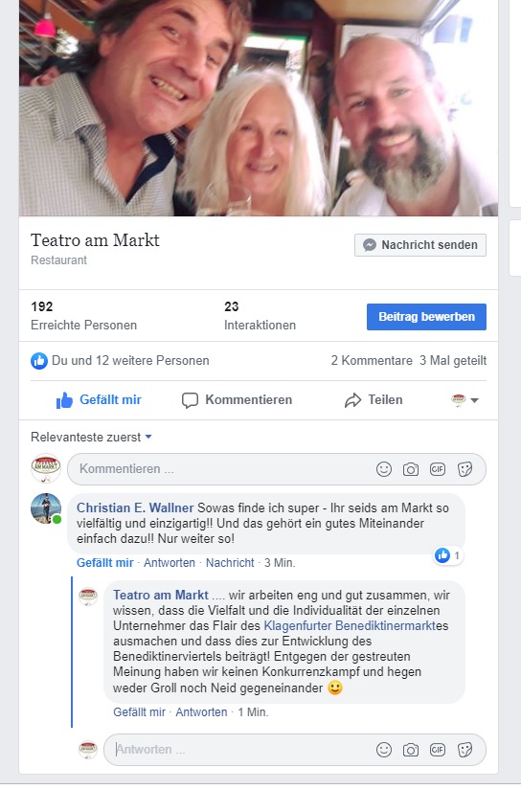Image resolution: width=521 pixels, height=812 pixels.
Task: Attach a photo via the top comment box camera icon
Action: 411,469
